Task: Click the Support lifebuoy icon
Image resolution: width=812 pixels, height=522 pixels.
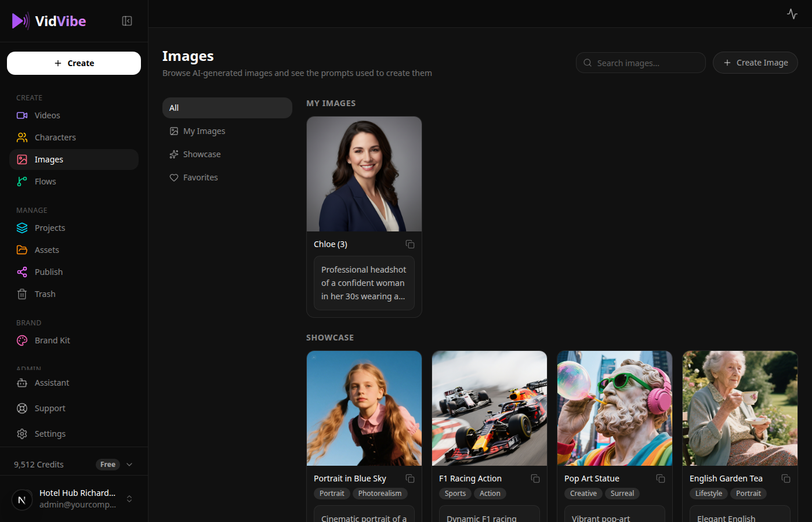Action: click(22, 408)
